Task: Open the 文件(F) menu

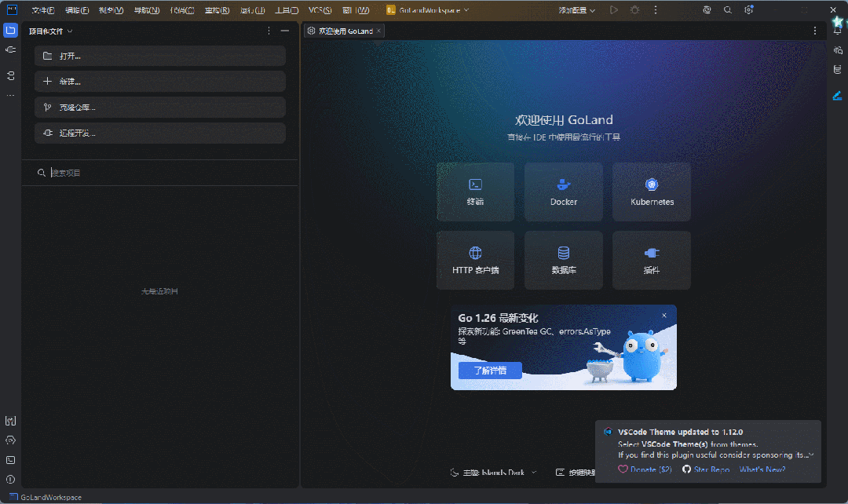Action: click(42, 10)
